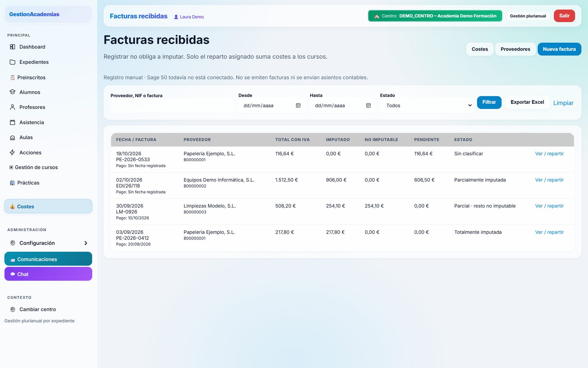Click the Expedientes folder icon
The width and height of the screenshot is (588, 368).
[x=12, y=62]
